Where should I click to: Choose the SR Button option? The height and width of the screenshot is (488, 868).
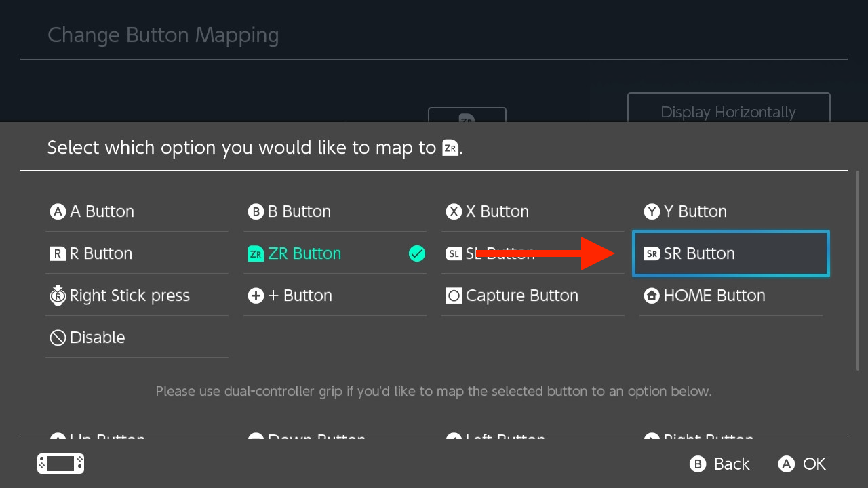click(x=731, y=253)
